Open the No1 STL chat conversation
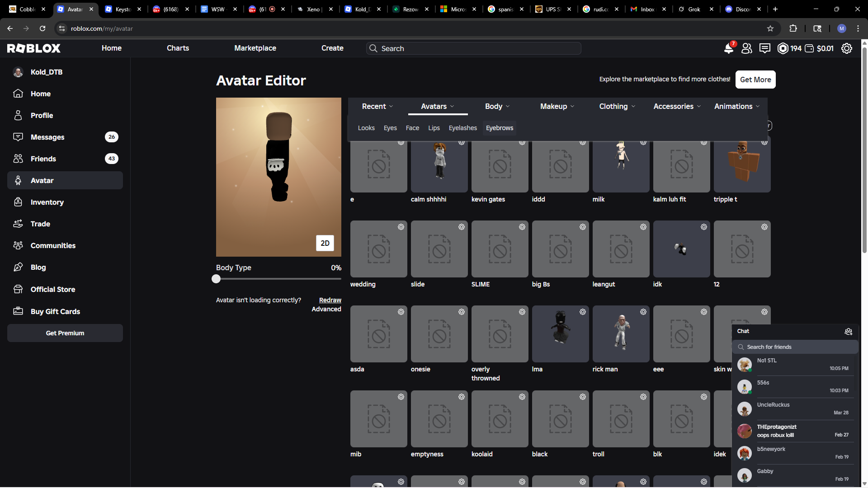The width and height of the screenshot is (868, 488). pyautogui.click(x=795, y=364)
